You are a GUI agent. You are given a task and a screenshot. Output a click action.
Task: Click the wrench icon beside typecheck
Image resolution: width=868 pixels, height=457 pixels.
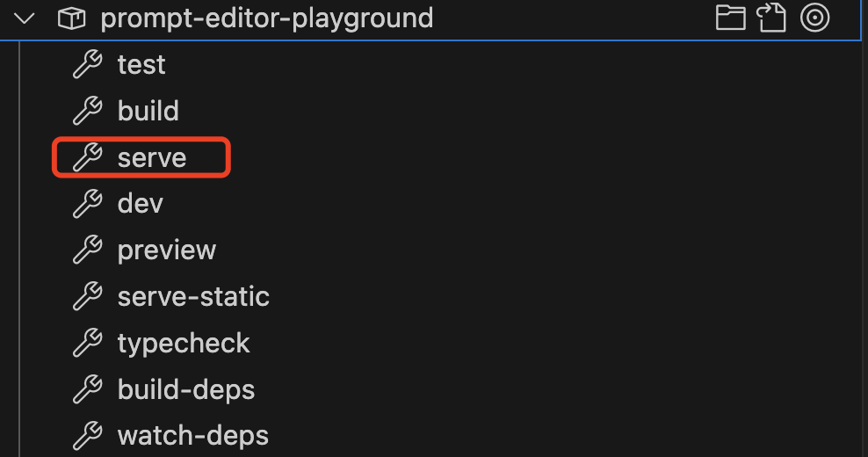(x=87, y=344)
